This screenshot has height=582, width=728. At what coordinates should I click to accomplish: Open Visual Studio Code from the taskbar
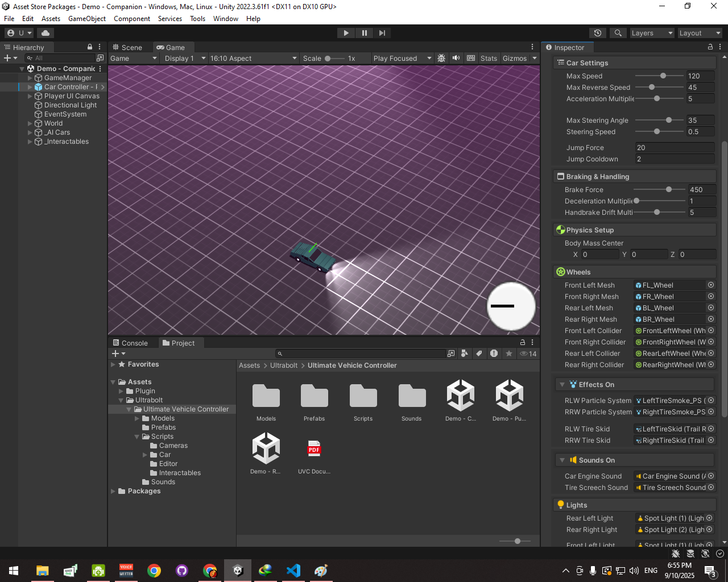click(293, 570)
